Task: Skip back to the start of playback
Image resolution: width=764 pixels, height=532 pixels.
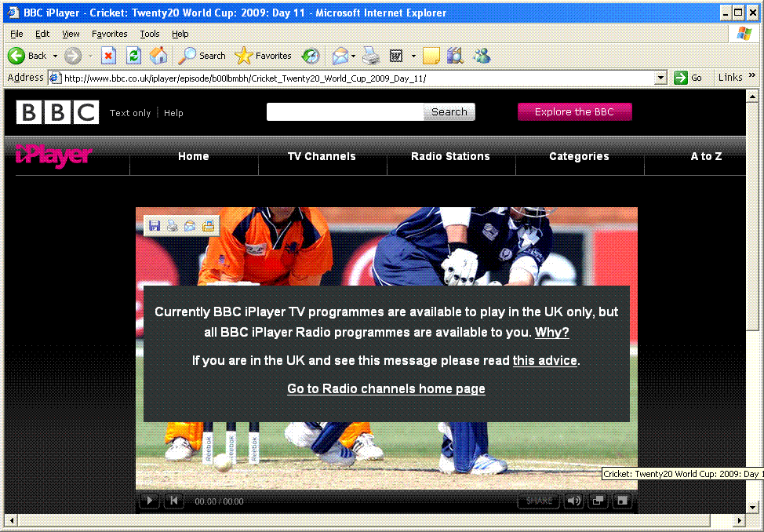Action: pyautogui.click(x=173, y=501)
